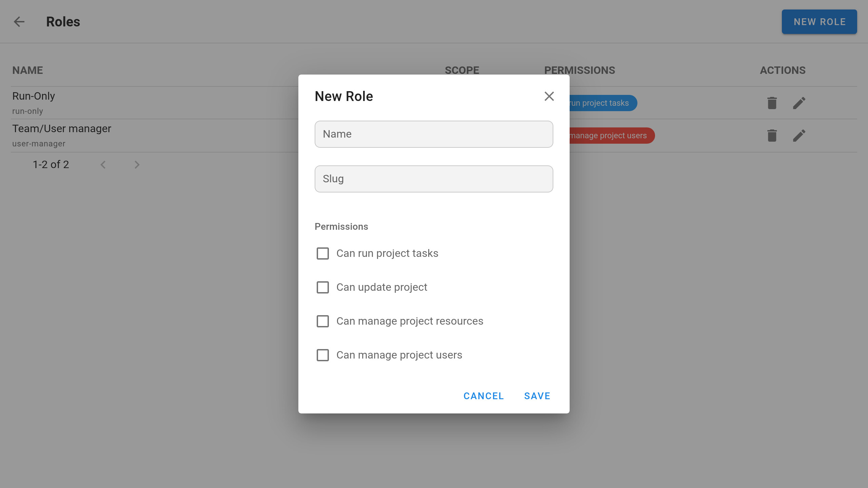Screen dimensions: 868x488
Task: Select the Team/User manager role name
Action: click(62, 129)
